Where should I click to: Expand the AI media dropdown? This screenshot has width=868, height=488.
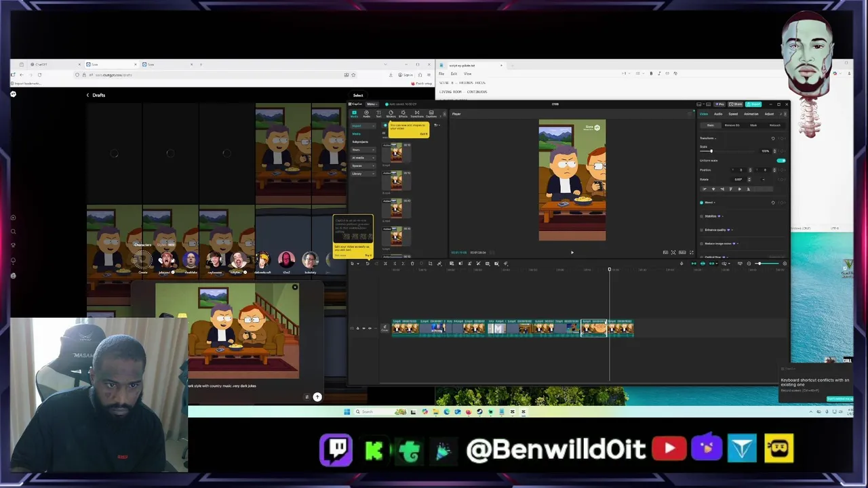coord(363,158)
